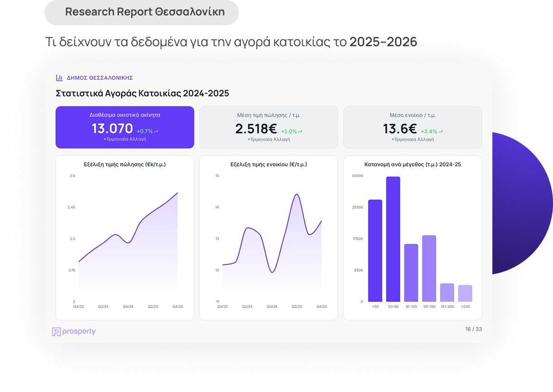Click the bar chart icon beside ΔΗΜΟΣ ΘΕΣΣΑΛΟΝΙΚΗΣ

point(59,78)
